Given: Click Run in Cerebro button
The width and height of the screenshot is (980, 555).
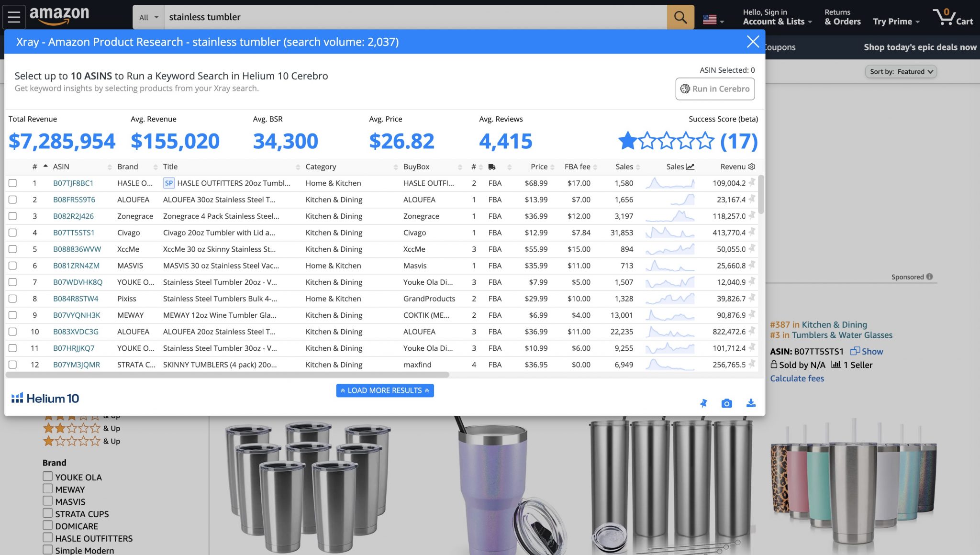Looking at the screenshot, I should 715,89.
